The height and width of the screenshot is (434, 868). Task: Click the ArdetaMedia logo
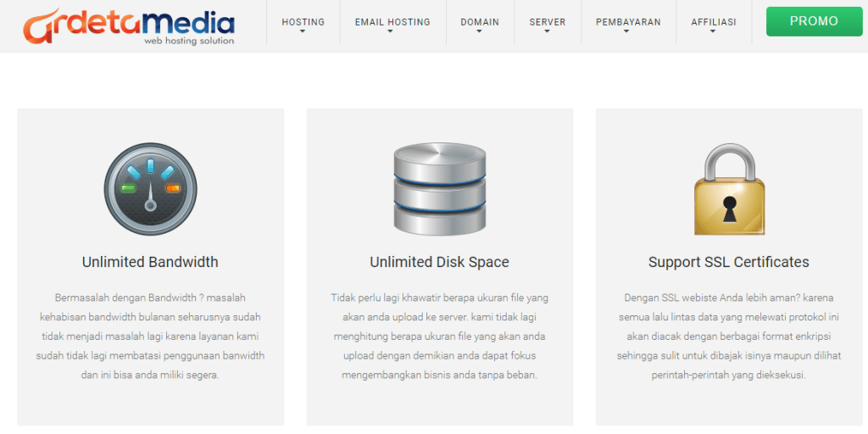pos(129,26)
